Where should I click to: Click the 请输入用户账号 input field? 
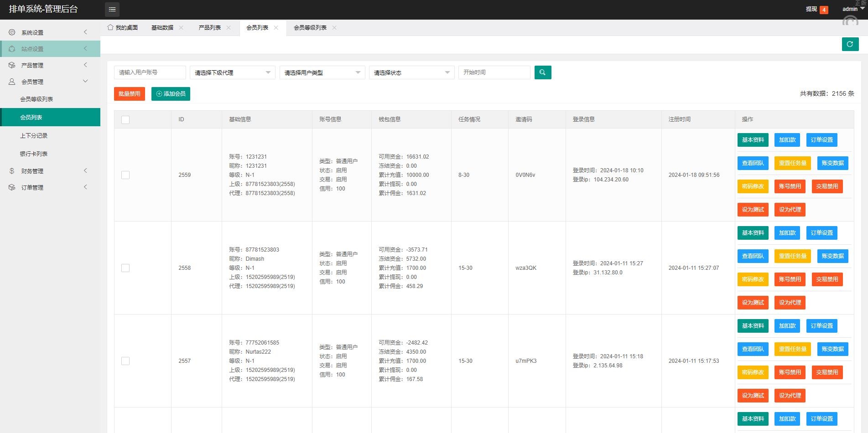(x=150, y=72)
